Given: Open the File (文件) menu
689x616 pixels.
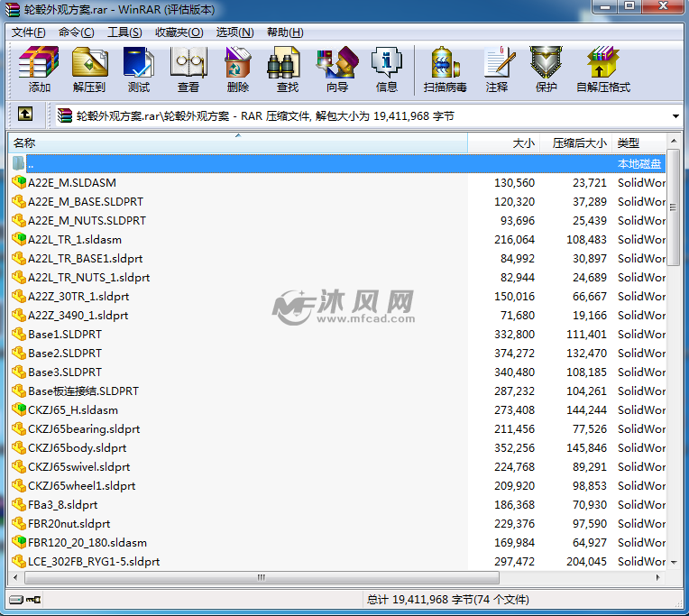Looking at the screenshot, I should [28, 32].
